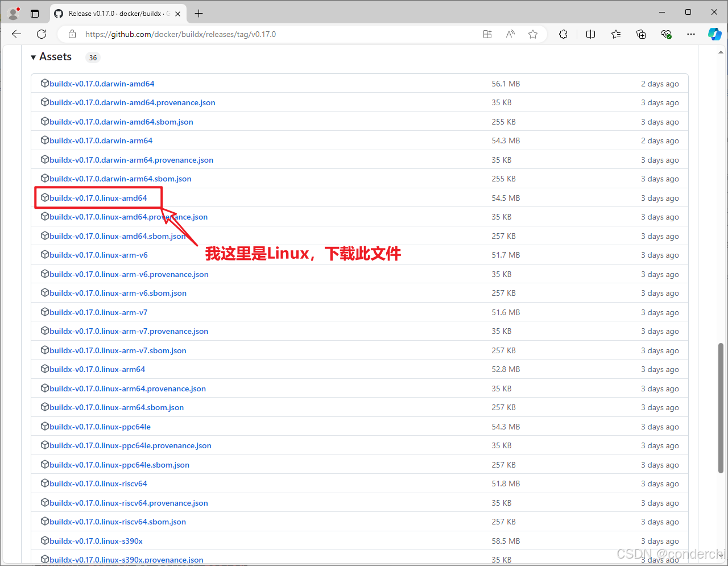Click the 58.5 MB size value
The image size is (728, 566).
point(506,541)
